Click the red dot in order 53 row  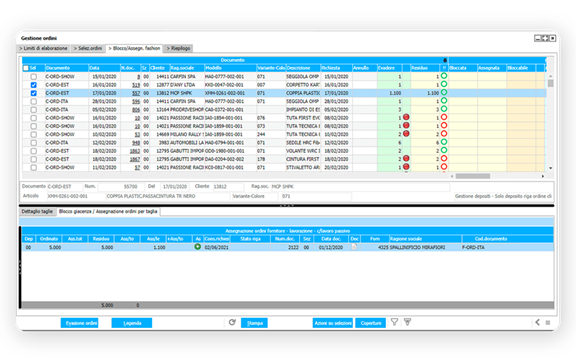coord(406,134)
